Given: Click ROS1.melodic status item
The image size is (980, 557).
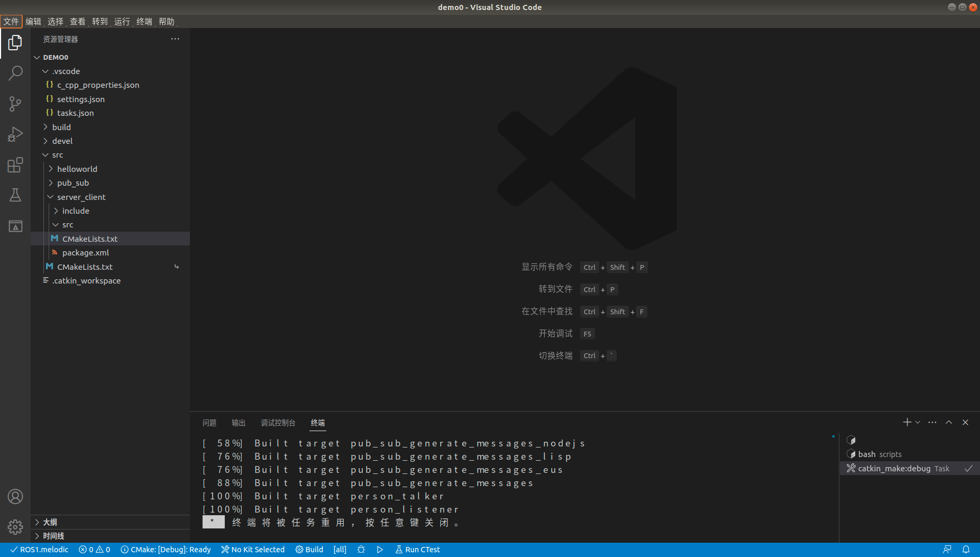Looking at the screenshot, I should 40,550.
